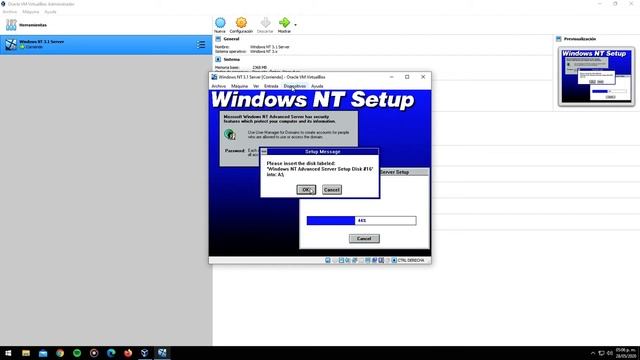Click the volume icon in the system tray

pyautogui.click(x=610, y=353)
